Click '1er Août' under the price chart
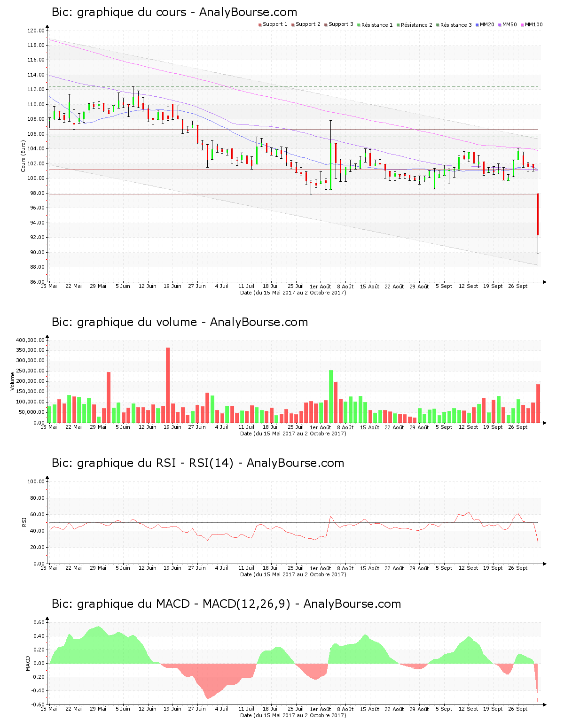This screenshot has width=564, height=728. tap(320, 287)
